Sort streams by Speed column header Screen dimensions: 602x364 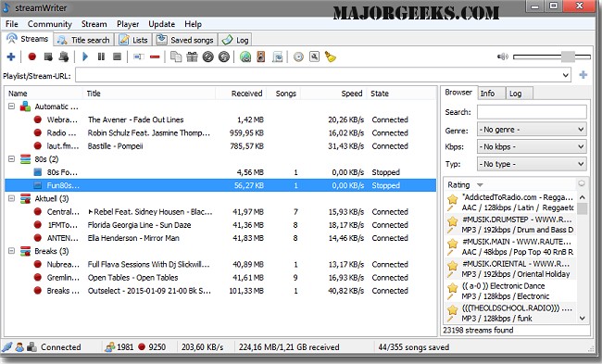(x=333, y=94)
